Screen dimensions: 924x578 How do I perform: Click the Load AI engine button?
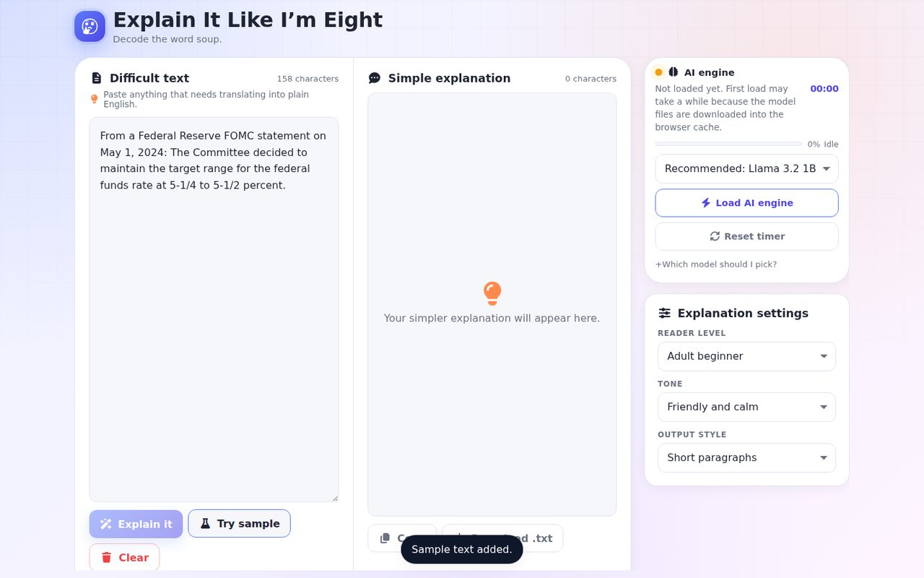click(746, 203)
